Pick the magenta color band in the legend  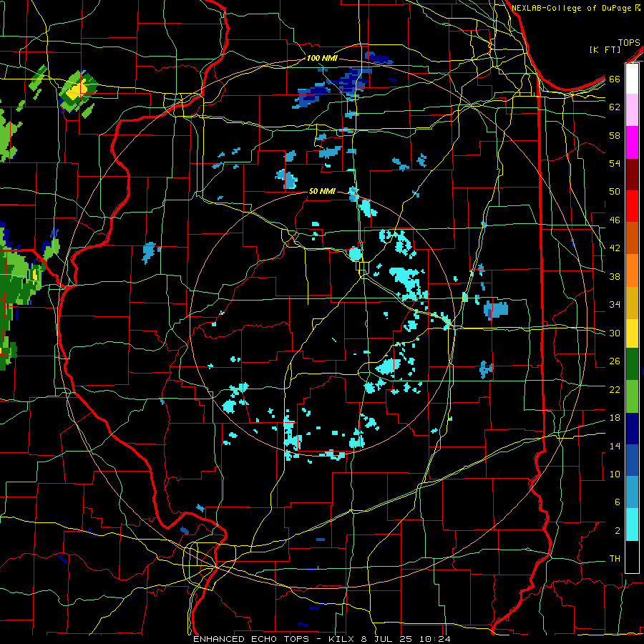632,142
